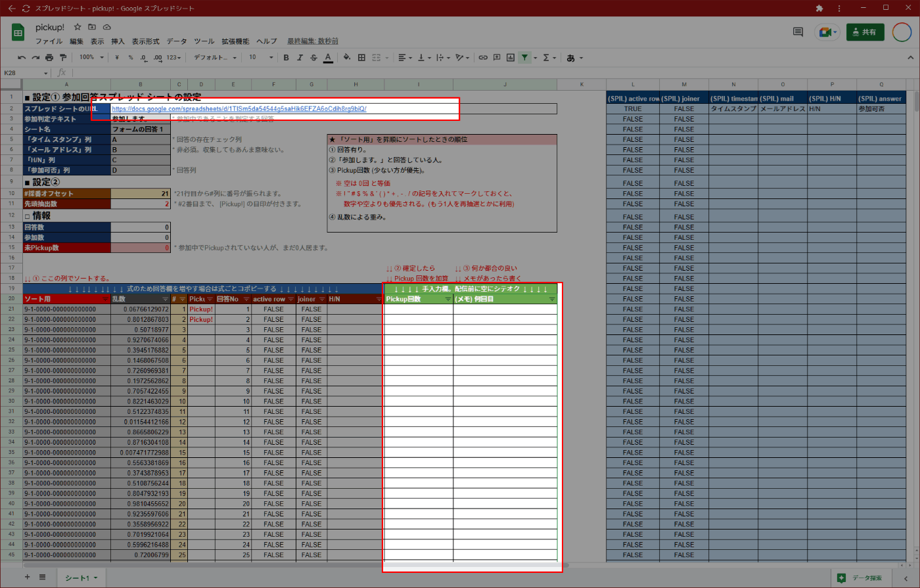Star the pickup! document
The height and width of the screenshot is (588, 920).
[x=78, y=27]
